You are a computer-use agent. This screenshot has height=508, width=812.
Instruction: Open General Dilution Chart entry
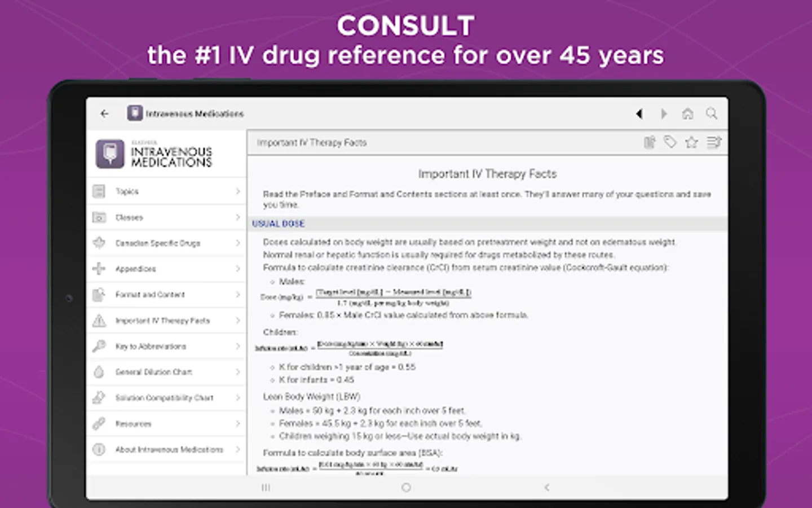(167, 372)
